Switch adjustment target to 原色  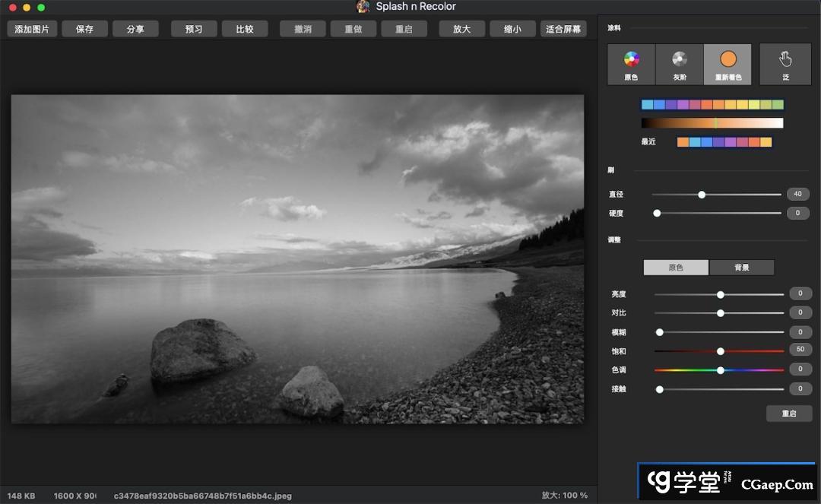(676, 268)
